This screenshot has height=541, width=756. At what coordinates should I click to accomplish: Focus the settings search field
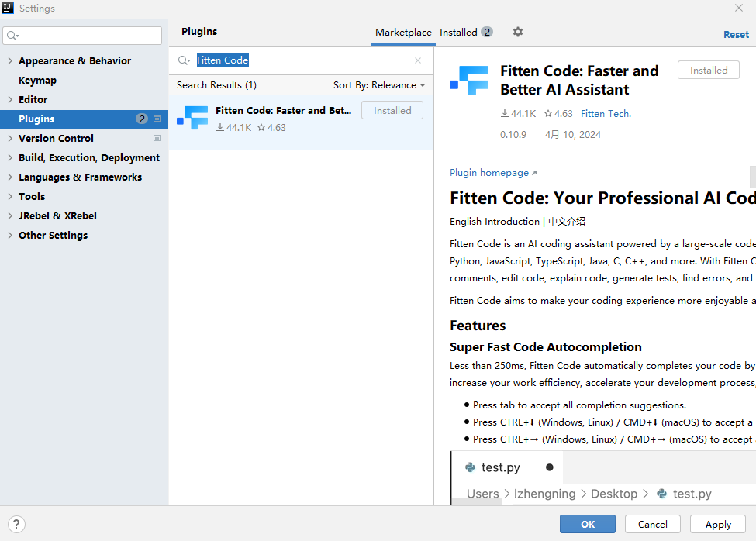[x=82, y=36]
